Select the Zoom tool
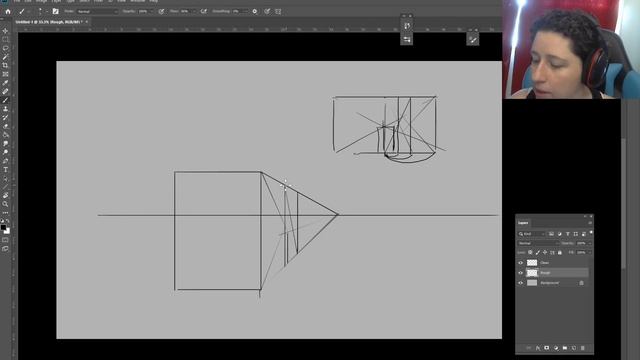The height and width of the screenshot is (360, 640). point(5,204)
